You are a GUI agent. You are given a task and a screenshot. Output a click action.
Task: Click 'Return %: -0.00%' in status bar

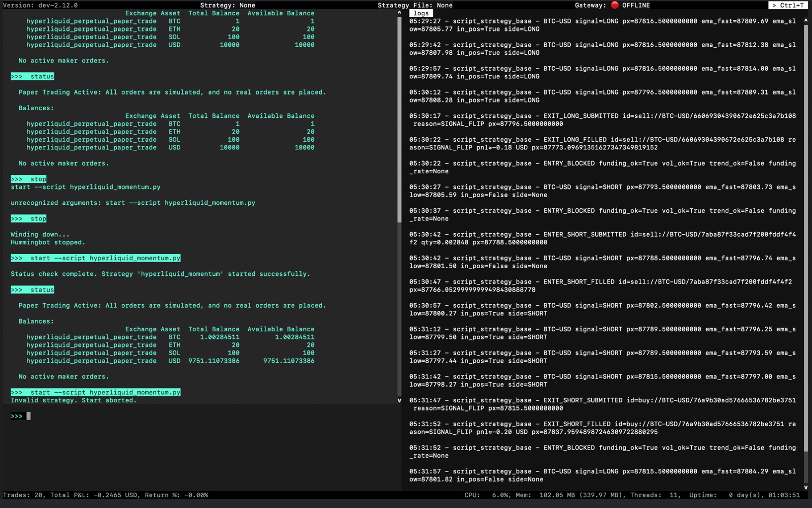point(177,495)
